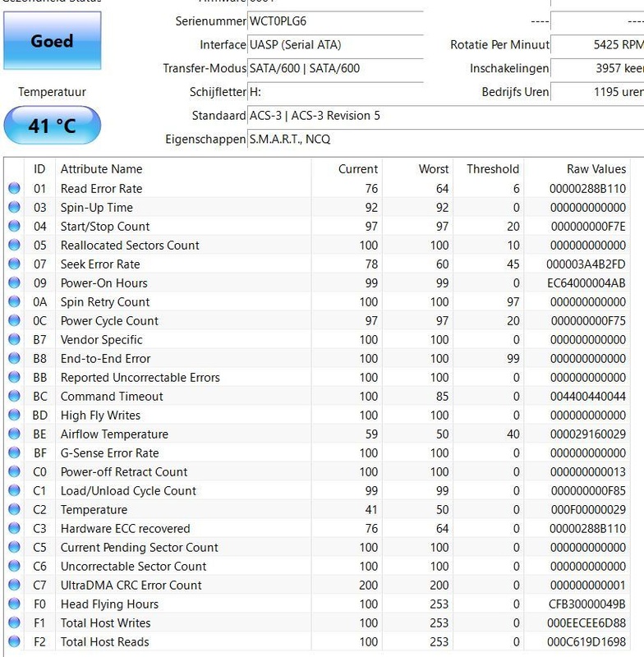Click the Goed health status button
The image size is (644, 657).
pos(52,40)
